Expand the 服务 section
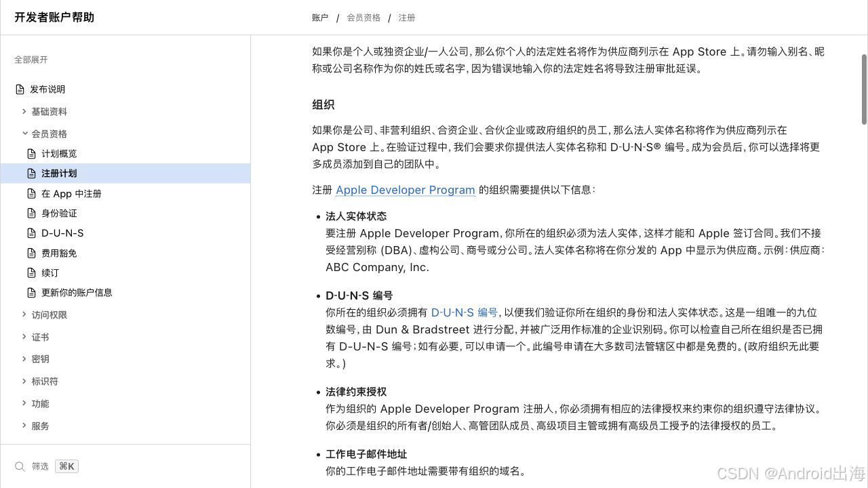Viewport: 868px width, 488px height. (24, 426)
